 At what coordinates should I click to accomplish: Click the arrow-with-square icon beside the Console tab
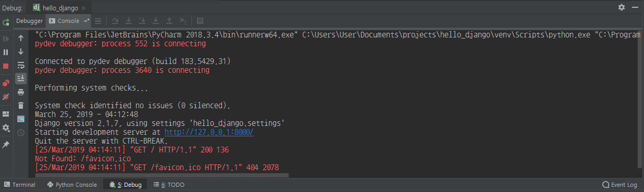click(86, 21)
